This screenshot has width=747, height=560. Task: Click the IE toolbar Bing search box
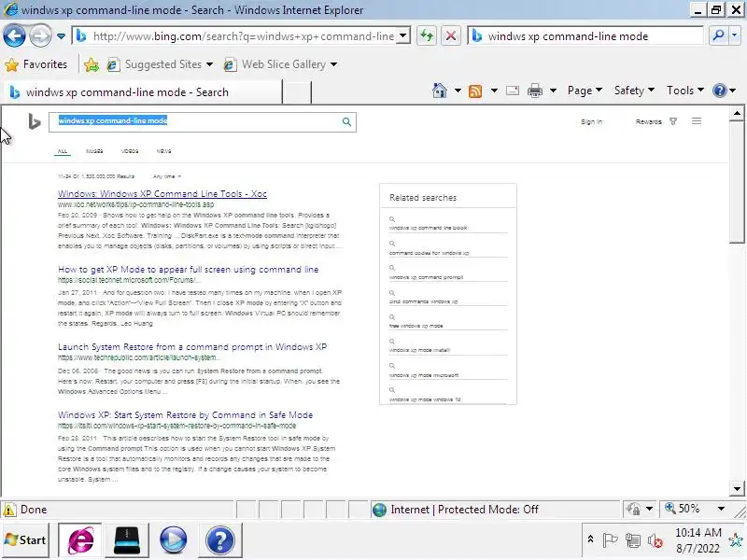tap(586, 36)
